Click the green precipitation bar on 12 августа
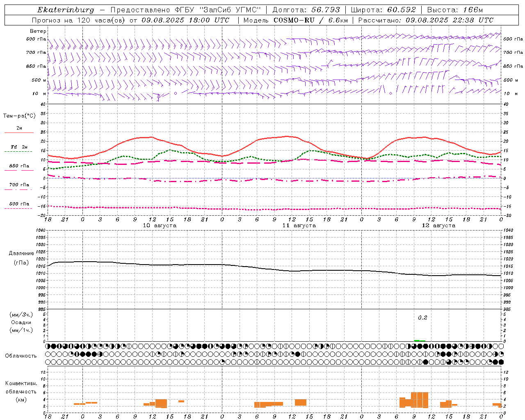Image resolution: width=525 pixels, height=420 pixels. (x=420, y=340)
